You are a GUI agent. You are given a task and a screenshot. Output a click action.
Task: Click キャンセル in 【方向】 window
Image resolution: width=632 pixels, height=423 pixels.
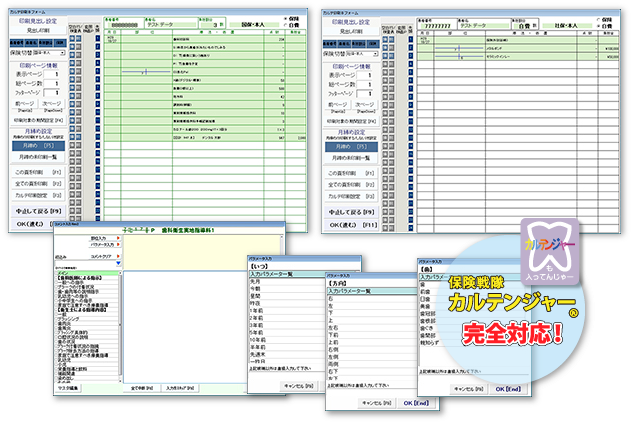[x=376, y=403]
